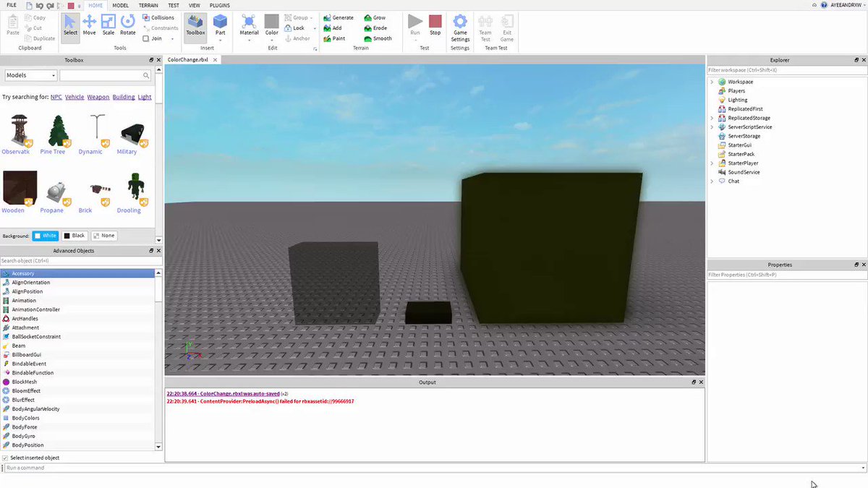Set toolbox background to White
This screenshot has width=868, height=488.
[x=45, y=236]
